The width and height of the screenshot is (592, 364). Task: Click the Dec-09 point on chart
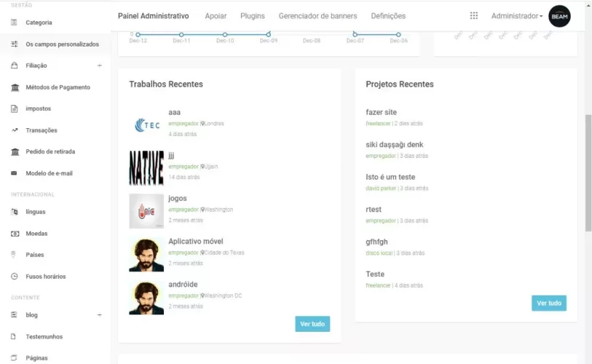(x=268, y=34)
